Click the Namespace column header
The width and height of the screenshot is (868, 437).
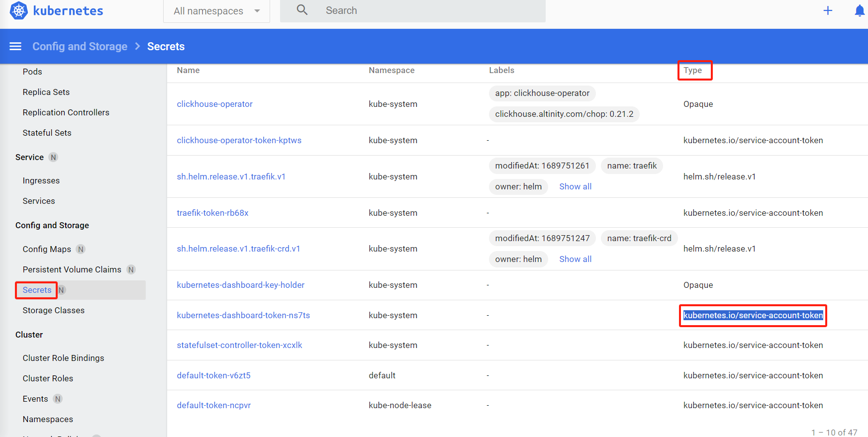coord(391,70)
